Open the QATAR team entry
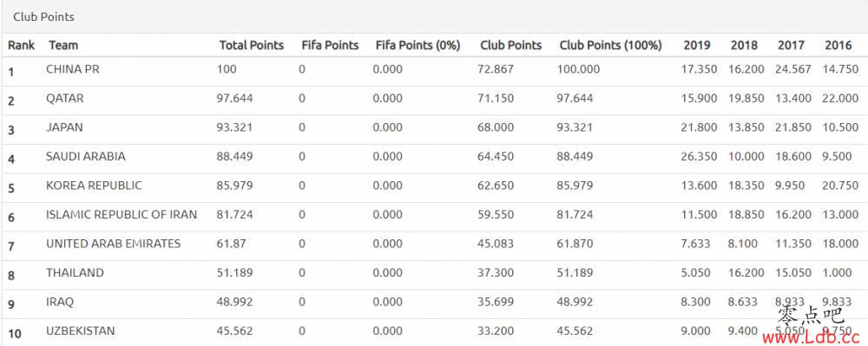 (65, 98)
